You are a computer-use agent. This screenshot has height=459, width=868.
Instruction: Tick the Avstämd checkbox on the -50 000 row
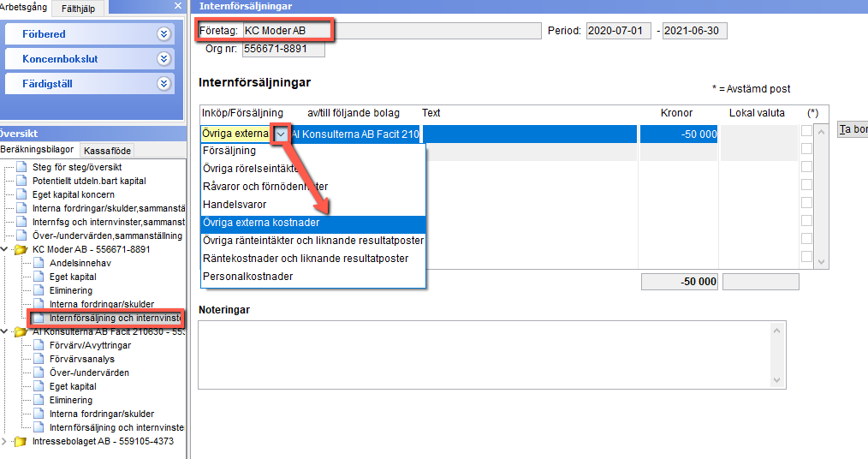(x=806, y=131)
